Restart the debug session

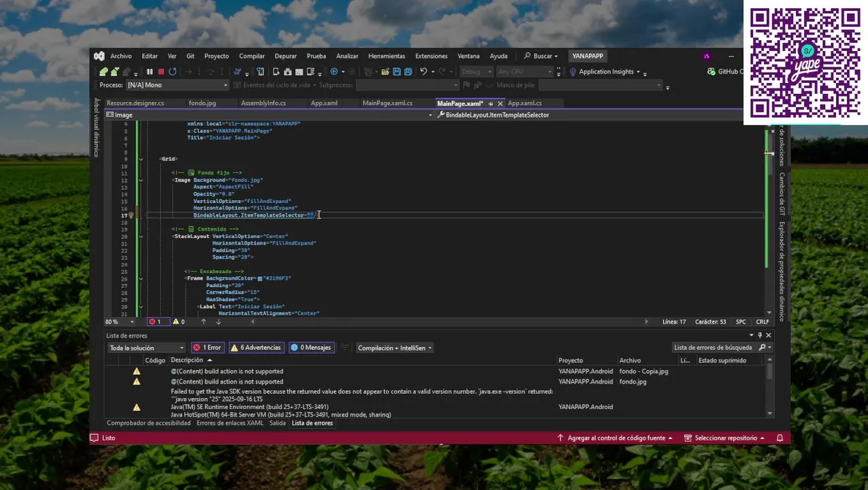172,71
